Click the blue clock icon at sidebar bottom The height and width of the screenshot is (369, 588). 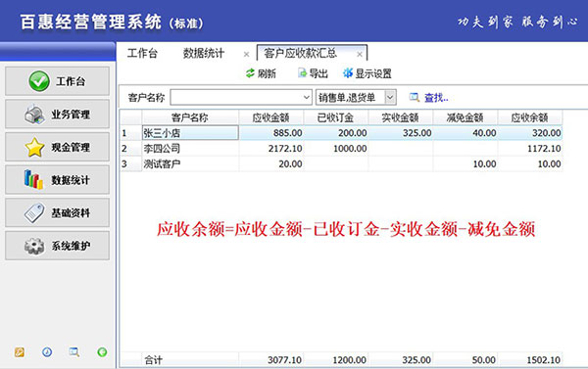(47, 352)
